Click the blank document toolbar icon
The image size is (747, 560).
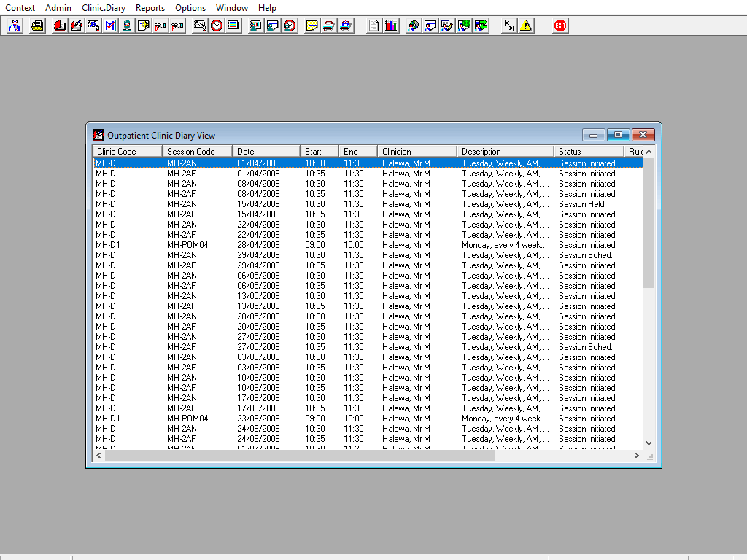click(x=374, y=26)
